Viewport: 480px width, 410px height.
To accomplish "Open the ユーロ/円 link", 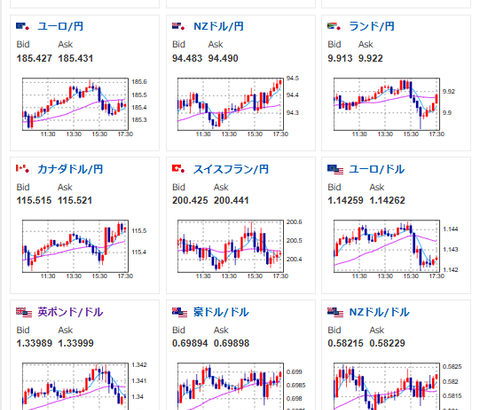I will tap(60, 26).
